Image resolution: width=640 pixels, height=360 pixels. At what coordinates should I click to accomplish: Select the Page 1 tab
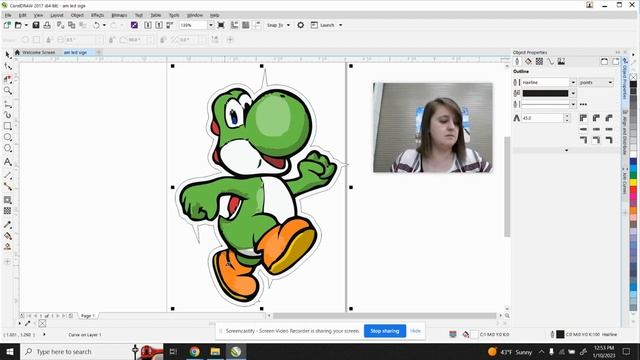tap(87, 316)
